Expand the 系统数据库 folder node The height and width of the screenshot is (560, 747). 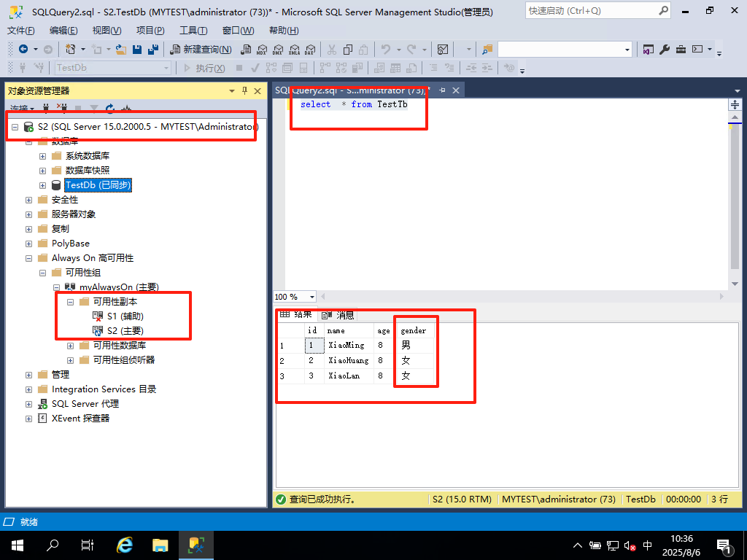point(42,156)
